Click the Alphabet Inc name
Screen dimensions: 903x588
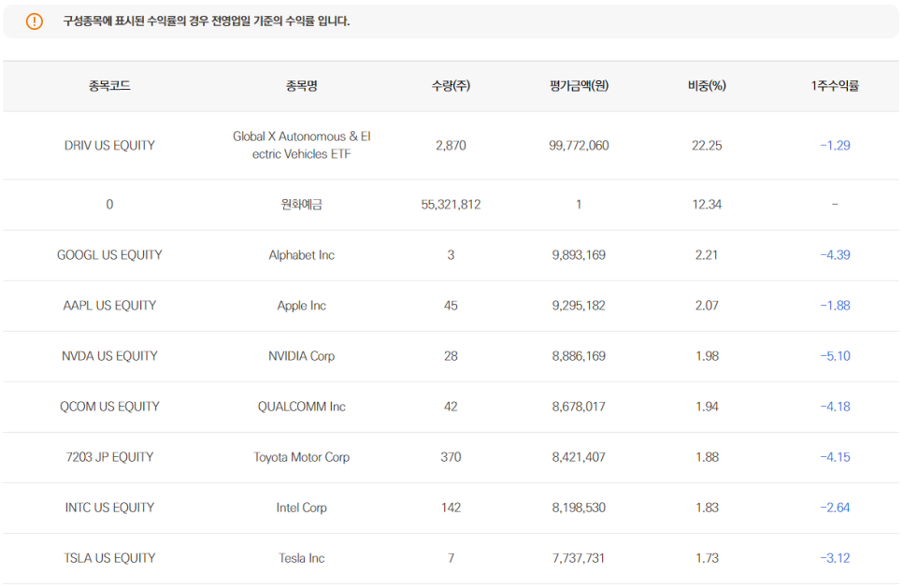click(301, 254)
